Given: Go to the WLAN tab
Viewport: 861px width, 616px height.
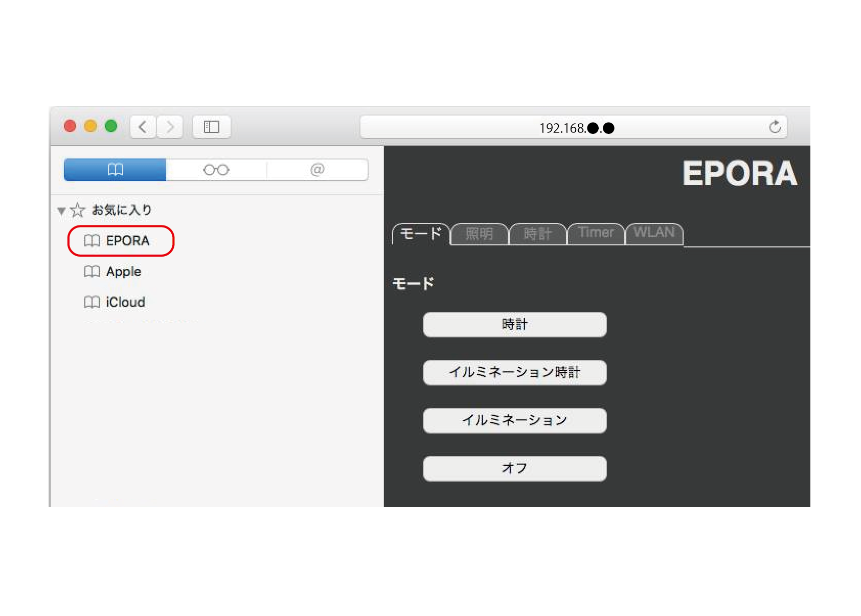Looking at the screenshot, I should click(654, 233).
